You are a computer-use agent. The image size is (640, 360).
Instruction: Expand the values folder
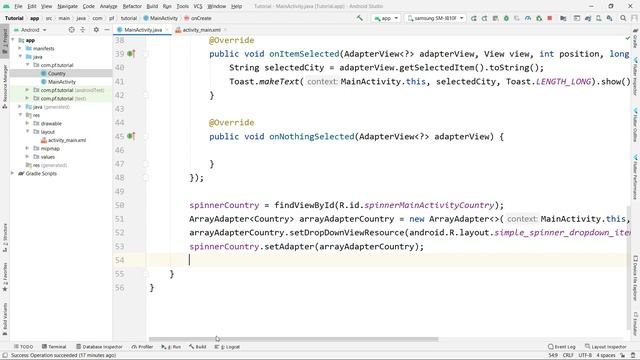pyautogui.click(x=27, y=157)
